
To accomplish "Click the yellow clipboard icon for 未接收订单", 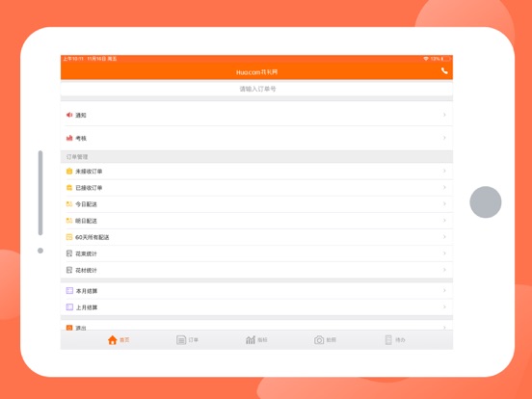I will [69, 171].
